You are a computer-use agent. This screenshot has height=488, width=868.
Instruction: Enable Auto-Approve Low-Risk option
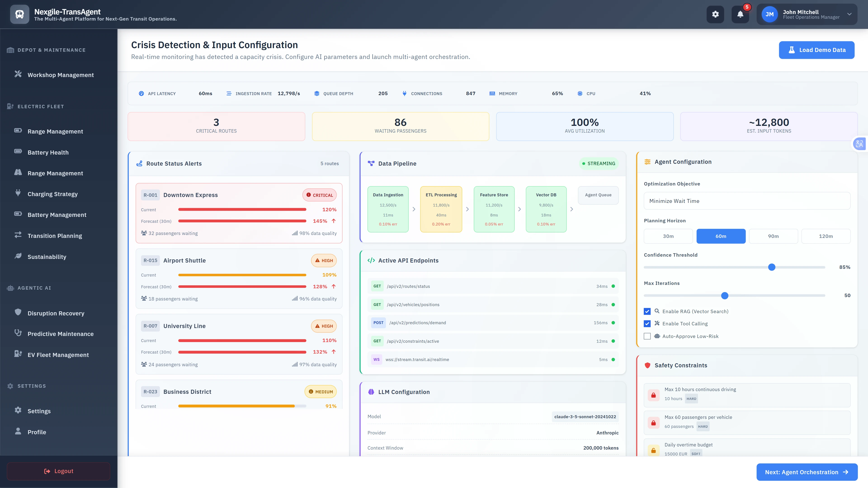647,336
